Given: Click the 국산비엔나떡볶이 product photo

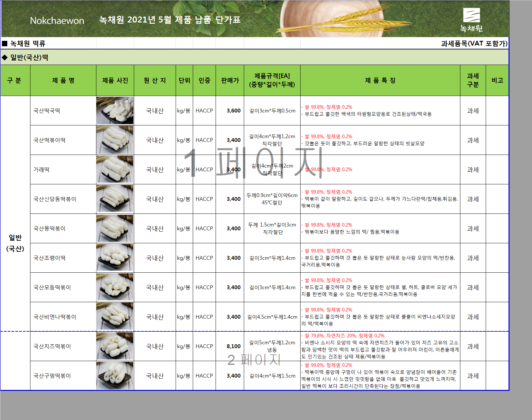Looking at the screenshot, I should tap(115, 317).
